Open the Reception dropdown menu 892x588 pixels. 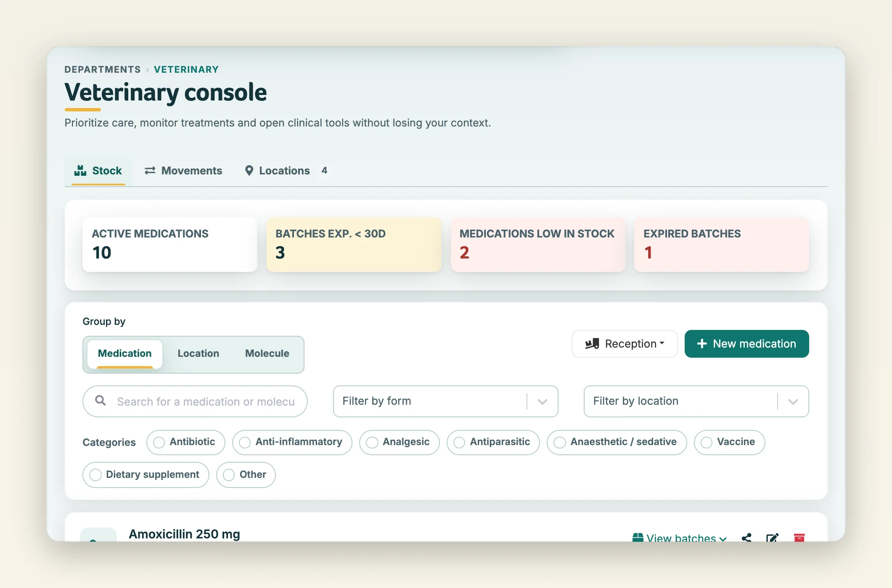pyautogui.click(x=625, y=344)
